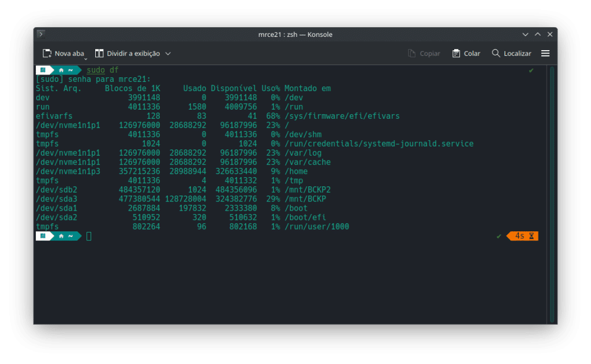Click the Copiar clipboard icon

pyautogui.click(x=412, y=54)
